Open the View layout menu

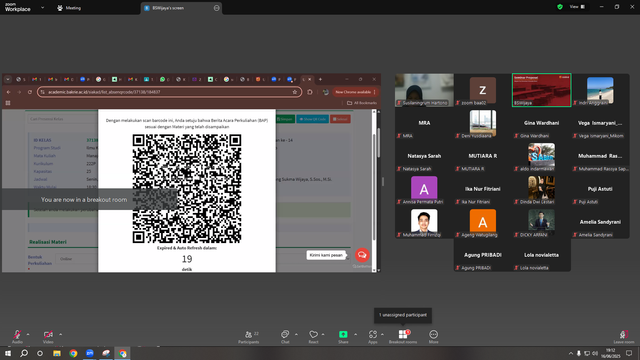[578, 7]
